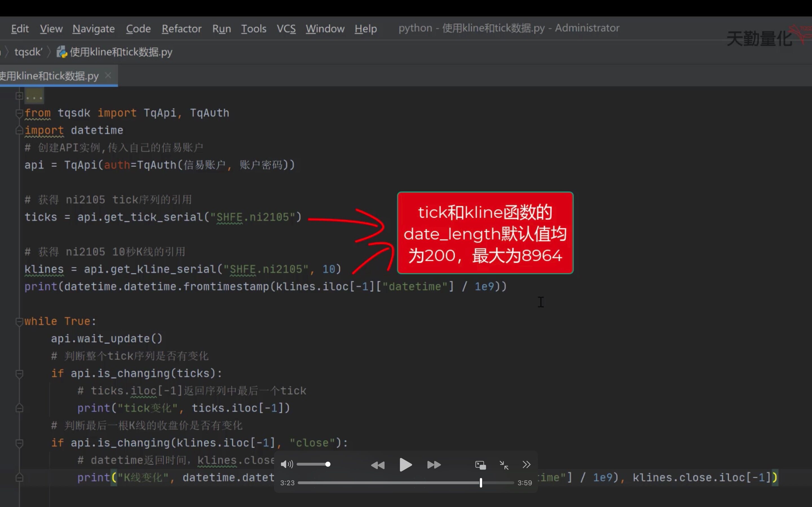The height and width of the screenshot is (507, 812).
Task: Click the tqsdk breadcrumb folder
Action: 28,52
